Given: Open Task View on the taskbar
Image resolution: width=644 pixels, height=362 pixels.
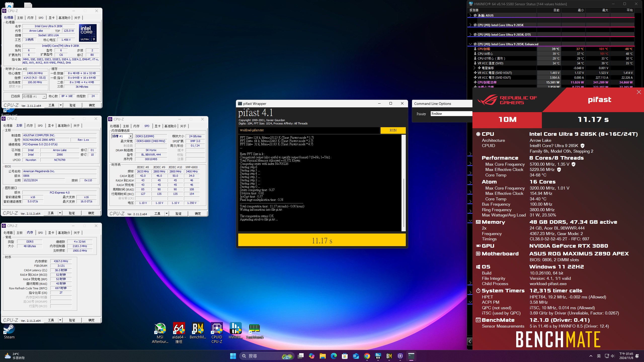Looking at the screenshot, I should (301, 356).
